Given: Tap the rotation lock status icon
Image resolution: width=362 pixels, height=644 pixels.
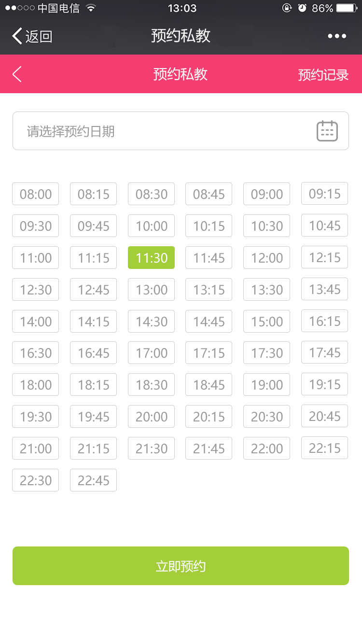Looking at the screenshot, I should click(287, 8).
